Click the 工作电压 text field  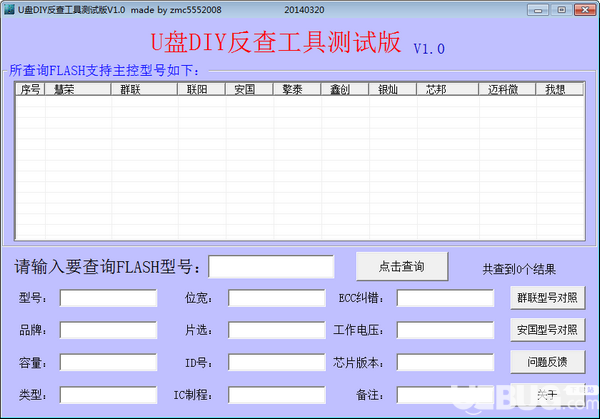[x=445, y=330]
